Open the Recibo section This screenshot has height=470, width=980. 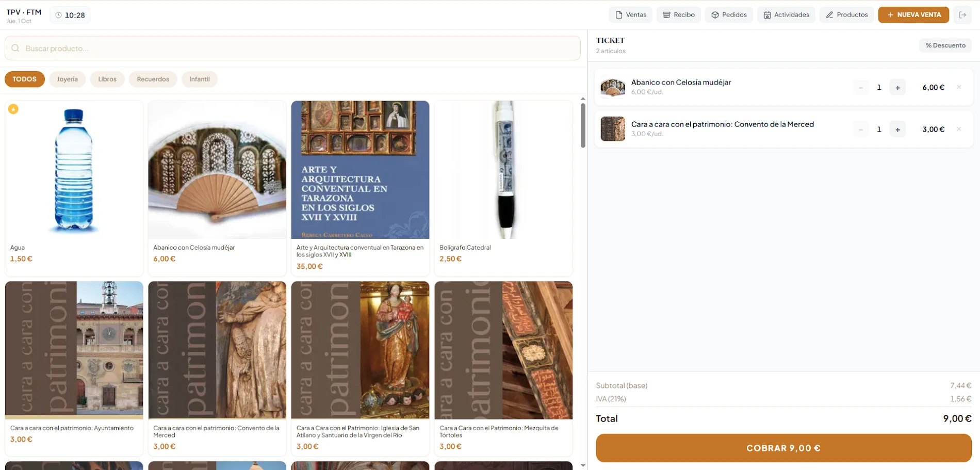point(679,15)
